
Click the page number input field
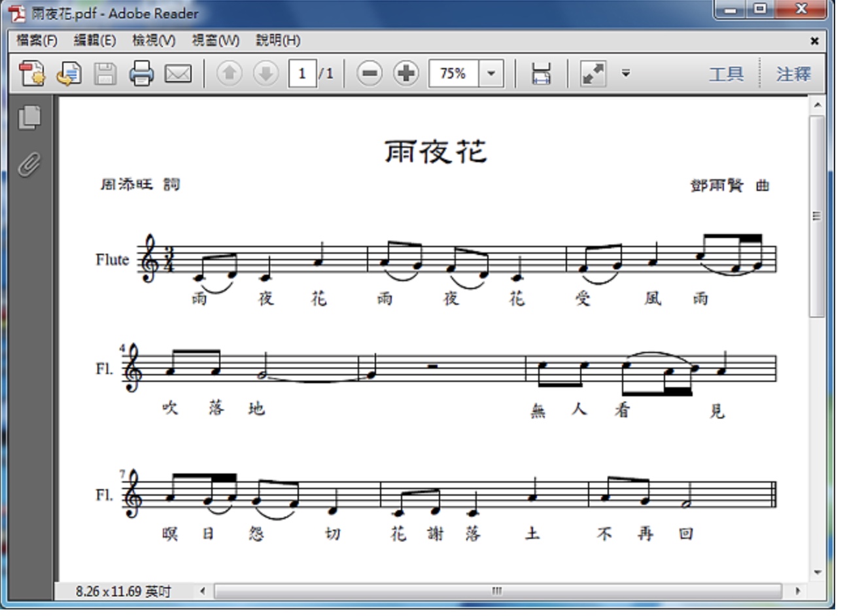[x=302, y=73]
